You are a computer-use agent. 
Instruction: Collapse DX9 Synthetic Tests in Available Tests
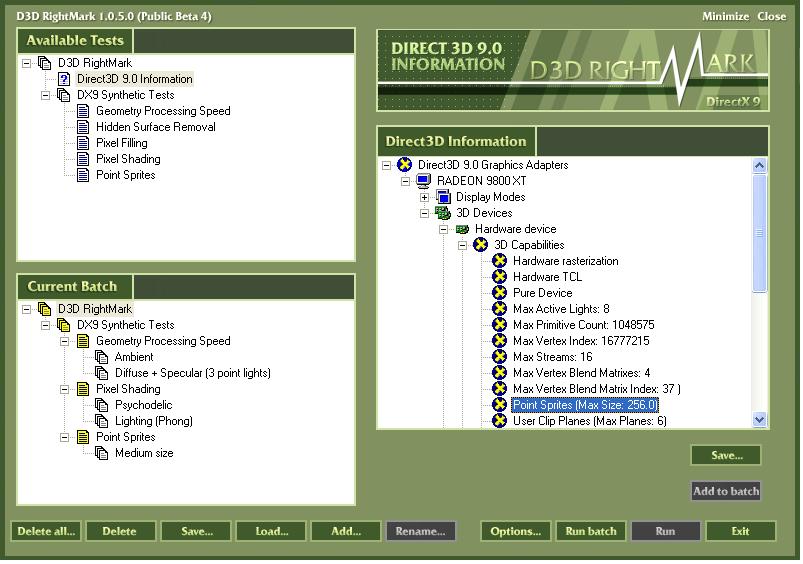46,95
